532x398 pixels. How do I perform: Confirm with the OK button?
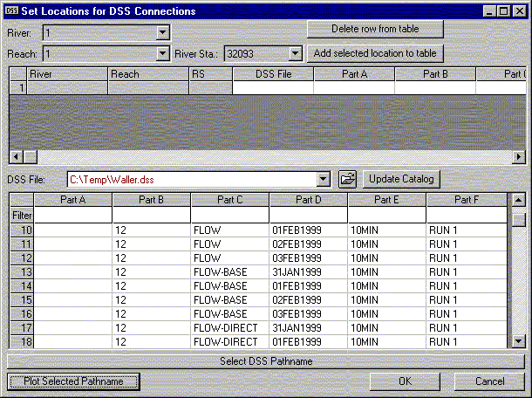[405, 381]
